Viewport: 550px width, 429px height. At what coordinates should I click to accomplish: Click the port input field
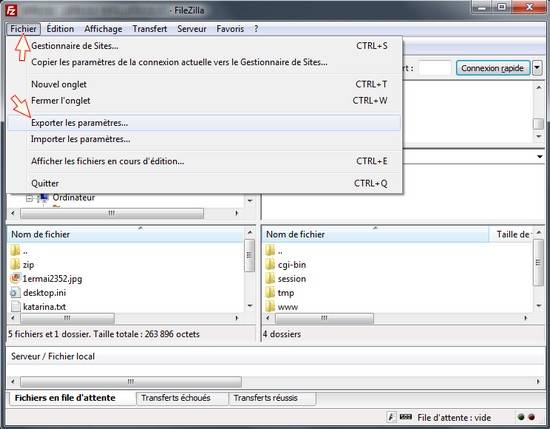click(x=435, y=68)
